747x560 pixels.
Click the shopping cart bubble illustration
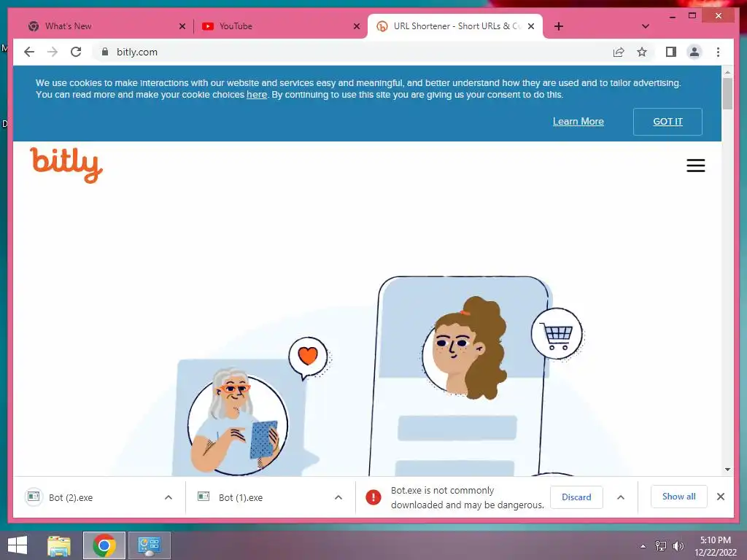(557, 333)
